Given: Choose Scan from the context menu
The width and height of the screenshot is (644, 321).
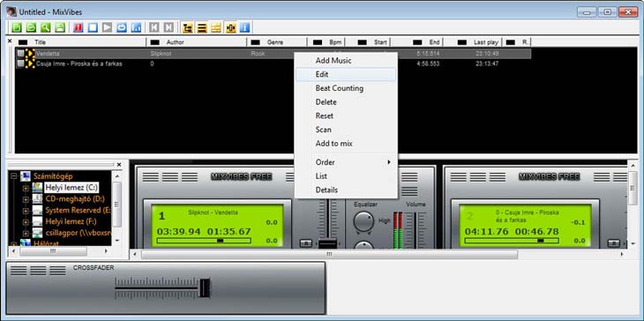Looking at the screenshot, I should click(x=346, y=130).
